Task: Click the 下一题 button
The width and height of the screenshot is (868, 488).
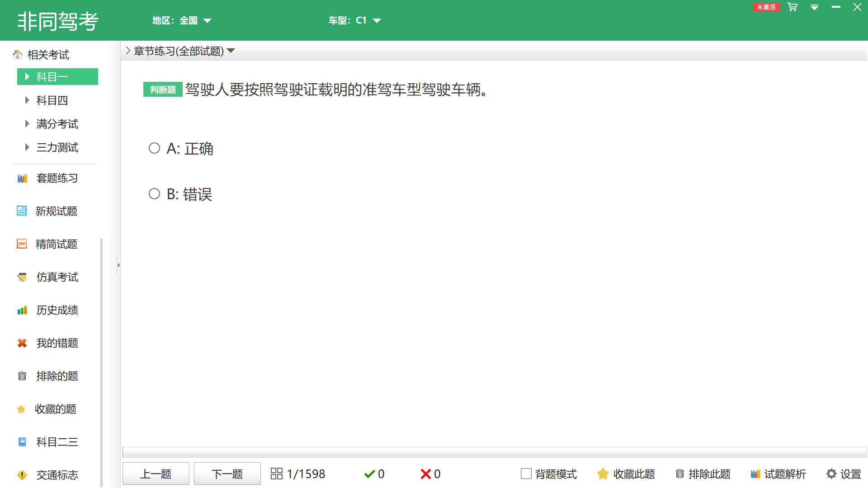Action: pyautogui.click(x=227, y=474)
